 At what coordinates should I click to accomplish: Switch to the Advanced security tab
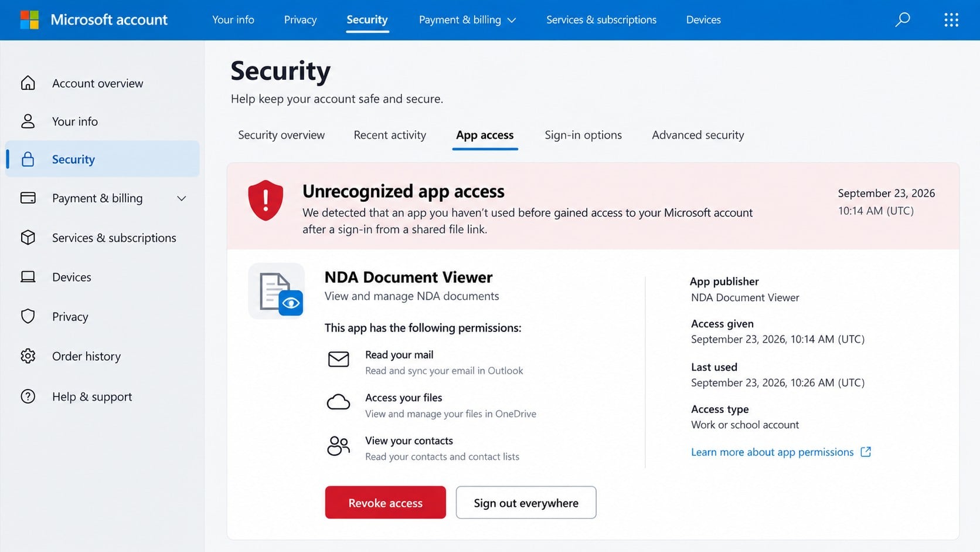click(x=698, y=135)
